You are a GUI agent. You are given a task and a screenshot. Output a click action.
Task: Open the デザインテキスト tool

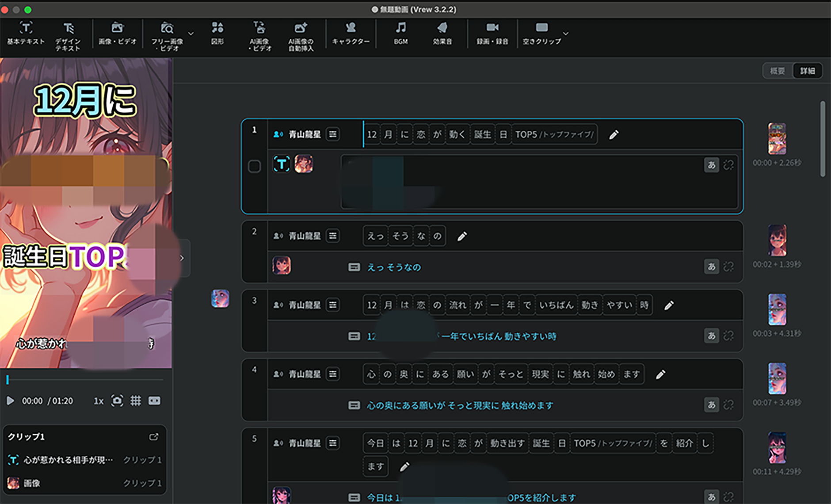coord(68,35)
